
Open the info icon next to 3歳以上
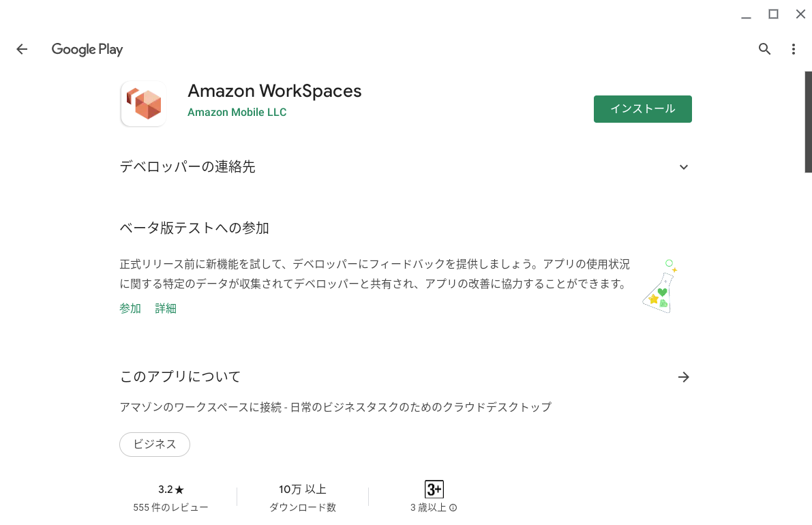coord(453,507)
